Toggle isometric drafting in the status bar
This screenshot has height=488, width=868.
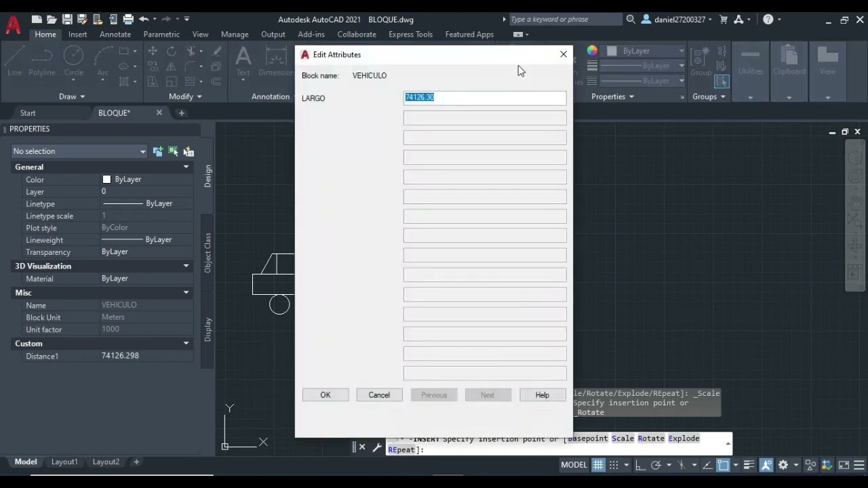(x=681, y=465)
